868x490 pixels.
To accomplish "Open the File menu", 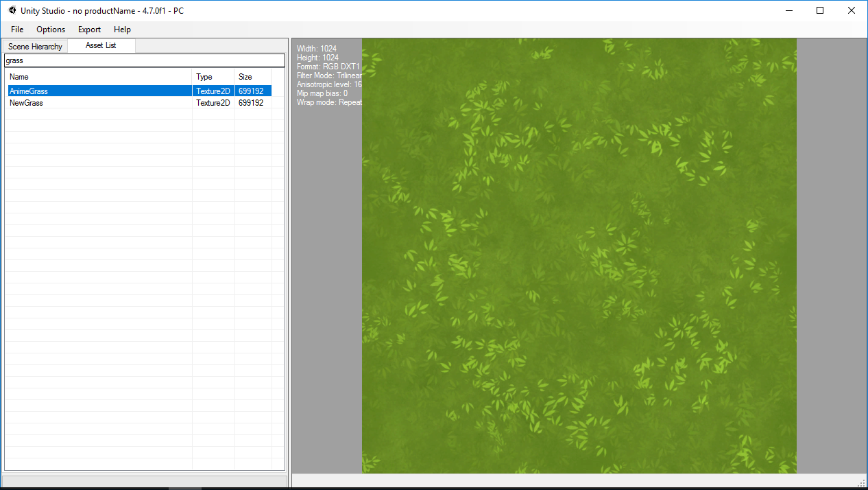I will point(17,30).
